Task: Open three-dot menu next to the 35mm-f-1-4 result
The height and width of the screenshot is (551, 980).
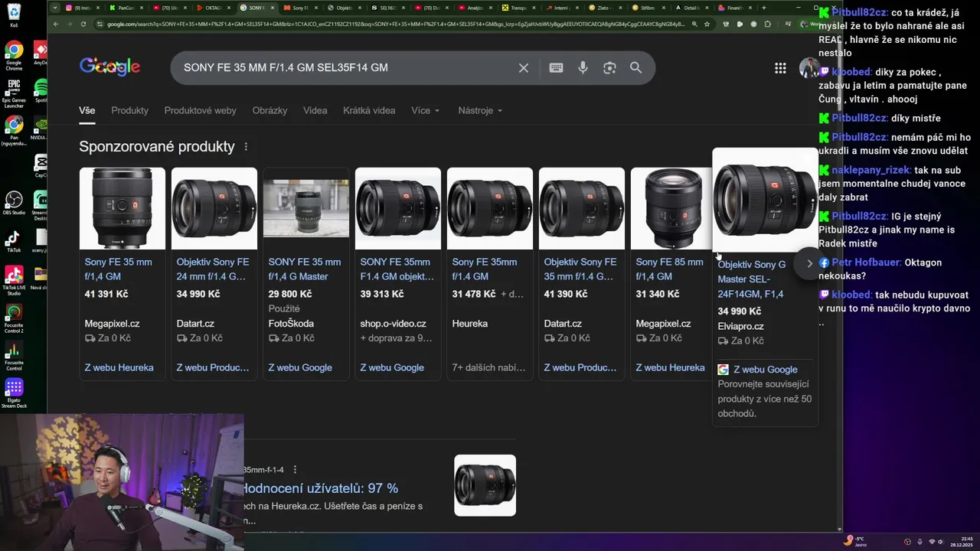Action: [295, 470]
